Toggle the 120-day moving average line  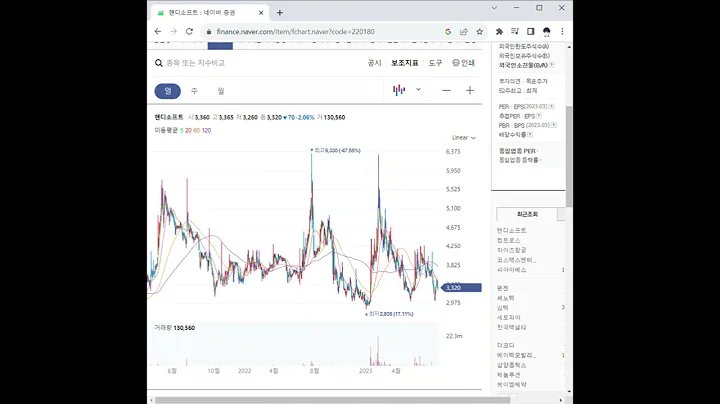206,130
